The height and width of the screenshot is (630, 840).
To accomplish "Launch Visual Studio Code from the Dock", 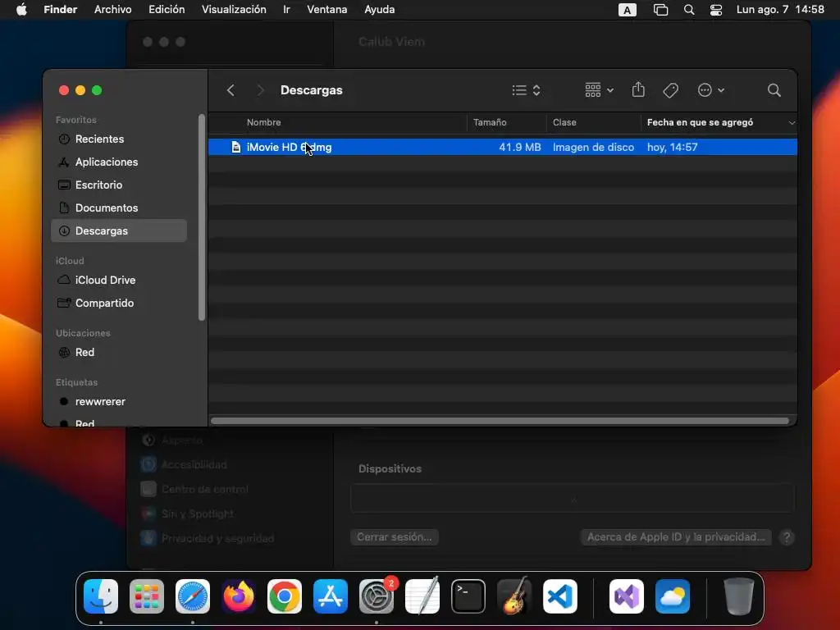I will tap(560, 596).
